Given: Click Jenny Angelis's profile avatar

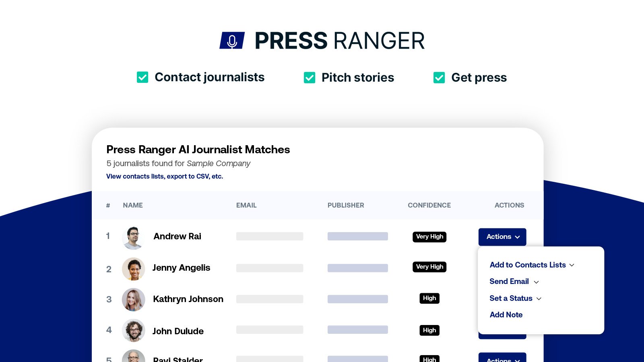Looking at the screenshot, I should tap(133, 269).
